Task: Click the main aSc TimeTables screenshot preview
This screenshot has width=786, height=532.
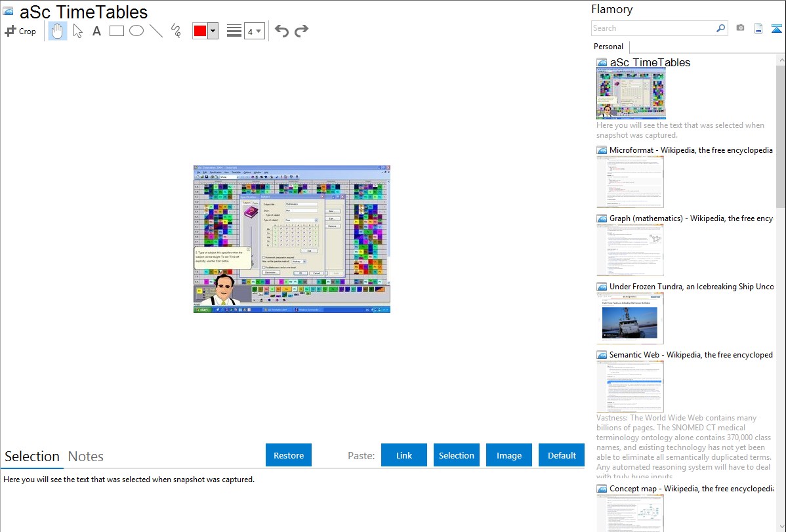Action: coord(292,239)
